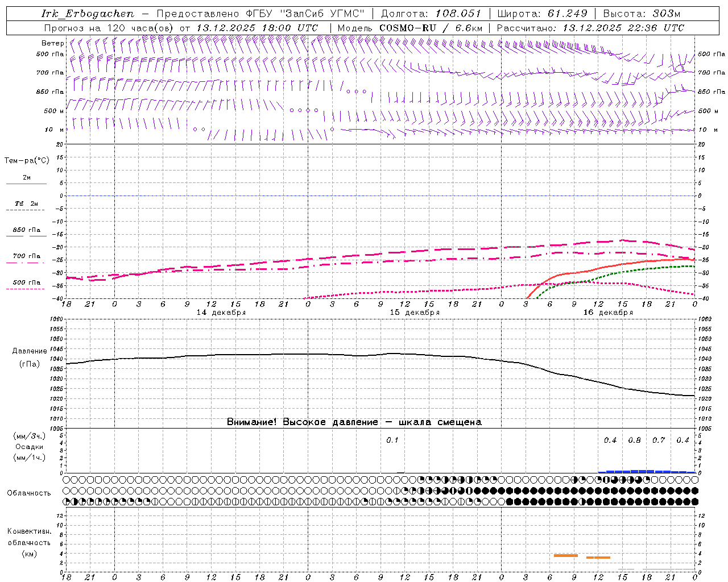Image resolution: width=728 pixels, height=582 pixels.
Task: Click 'Прогноз на 120 часа(ов)' header text
Action: tap(109, 28)
